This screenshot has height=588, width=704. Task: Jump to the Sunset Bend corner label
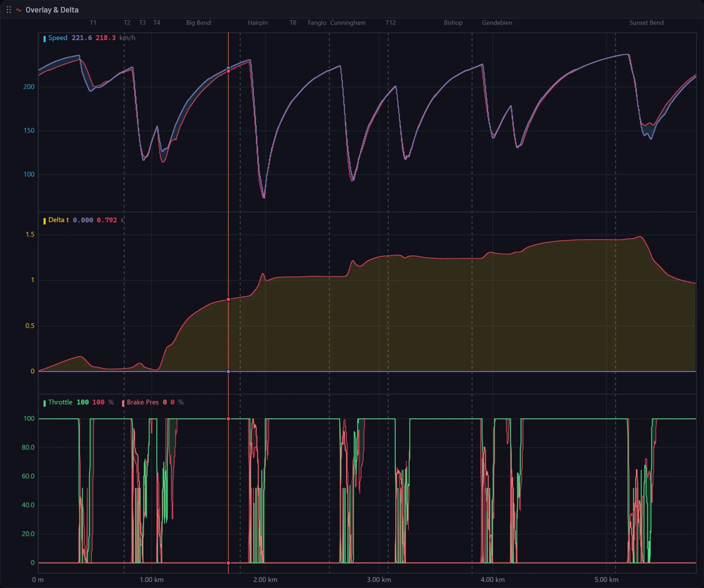(x=646, y=23)
